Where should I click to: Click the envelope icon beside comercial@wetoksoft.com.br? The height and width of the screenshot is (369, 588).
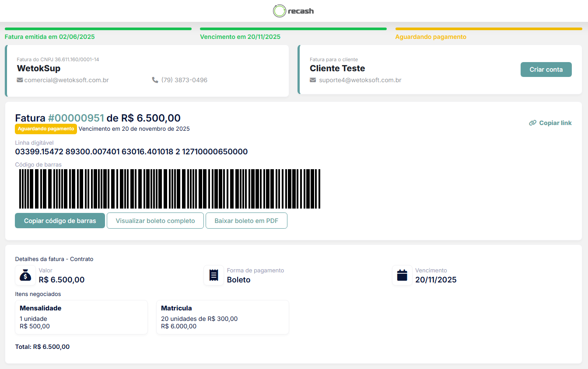click(20, 80)
